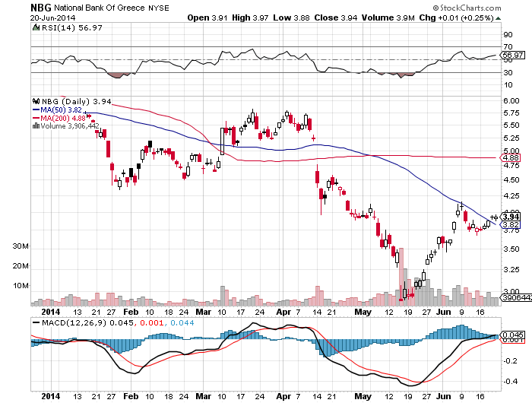Click the RSI indicator icon beside RSI(14)

(36, 27)
